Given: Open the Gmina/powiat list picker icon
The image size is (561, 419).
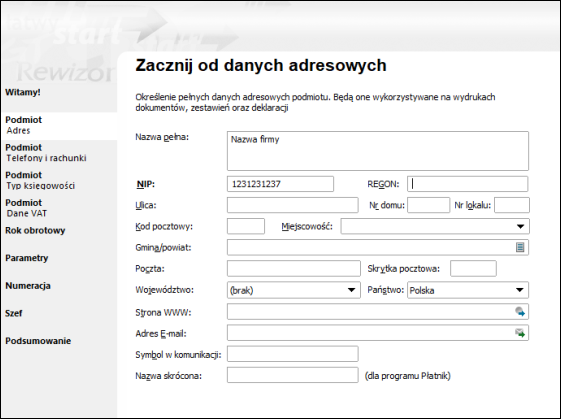Looking at the screenshot, I should coord(520,247).
